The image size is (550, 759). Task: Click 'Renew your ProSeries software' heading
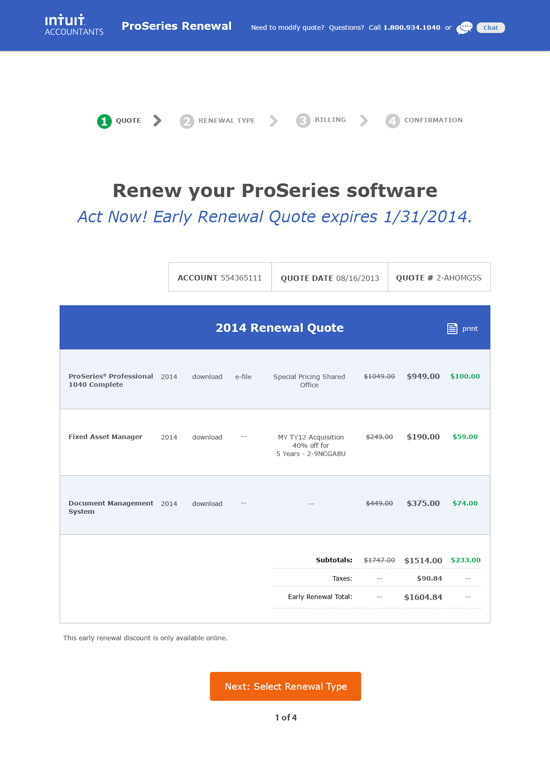pos(275,190)
